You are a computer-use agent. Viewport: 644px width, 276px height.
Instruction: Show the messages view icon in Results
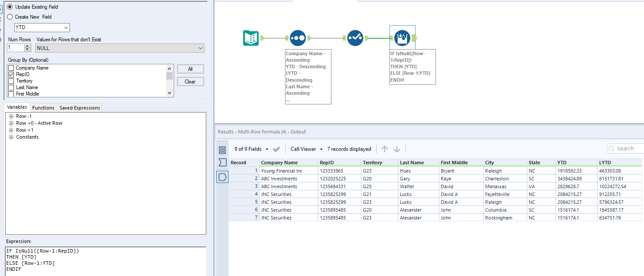[222, 162]
